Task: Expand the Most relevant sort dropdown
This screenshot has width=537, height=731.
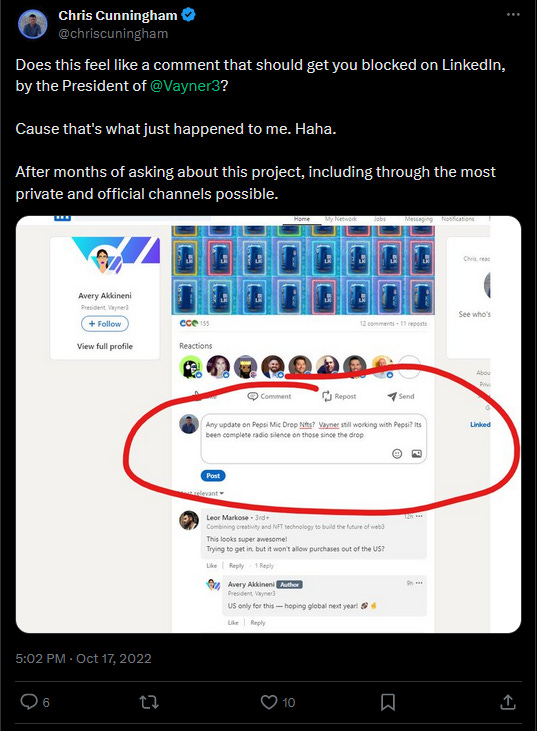Action: [x=201, y=493]
